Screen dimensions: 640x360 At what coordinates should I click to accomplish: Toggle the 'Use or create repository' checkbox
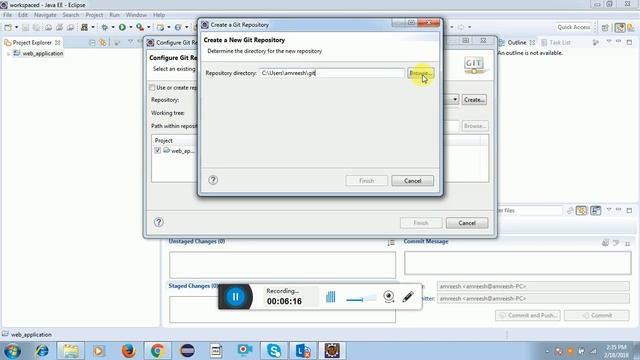click(x=152, y=87)
